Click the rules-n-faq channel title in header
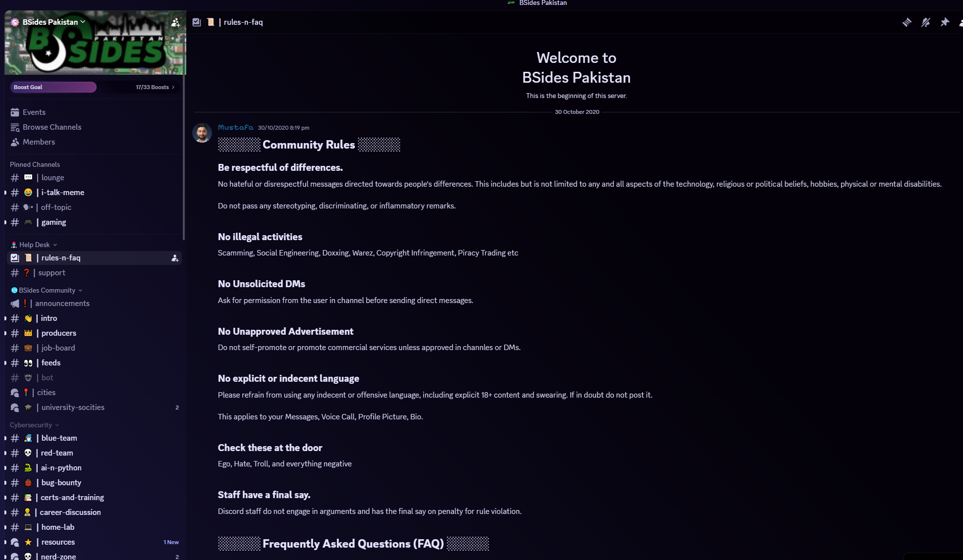 (x=243, y=22)
